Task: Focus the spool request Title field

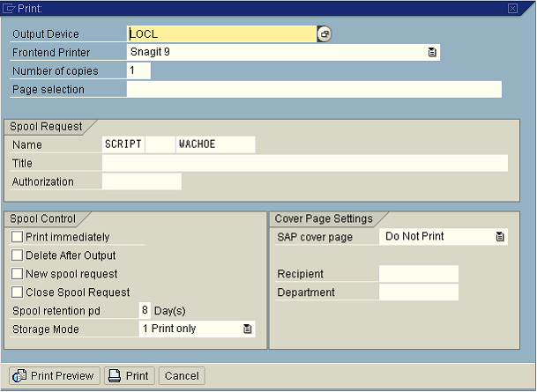Action: tap(304, 163)
